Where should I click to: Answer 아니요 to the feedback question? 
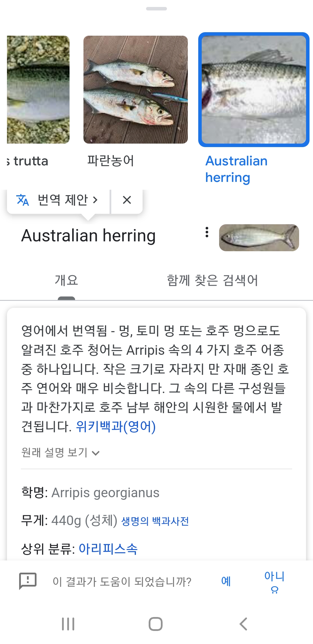274,581
